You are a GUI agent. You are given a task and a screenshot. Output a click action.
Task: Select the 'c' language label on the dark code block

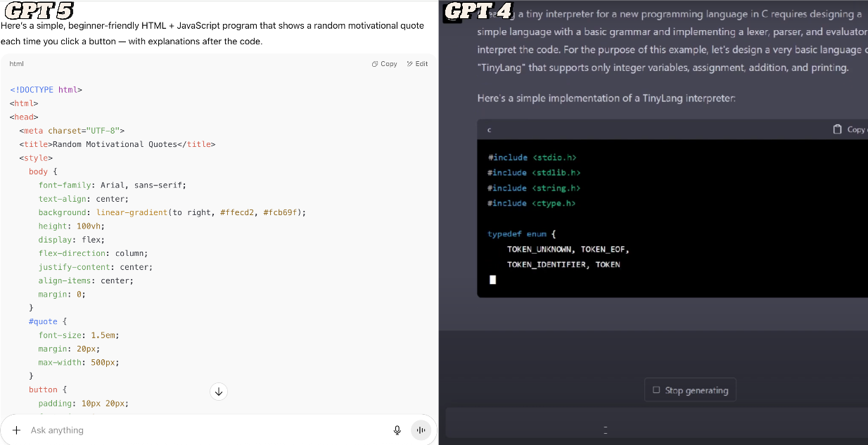490,129
